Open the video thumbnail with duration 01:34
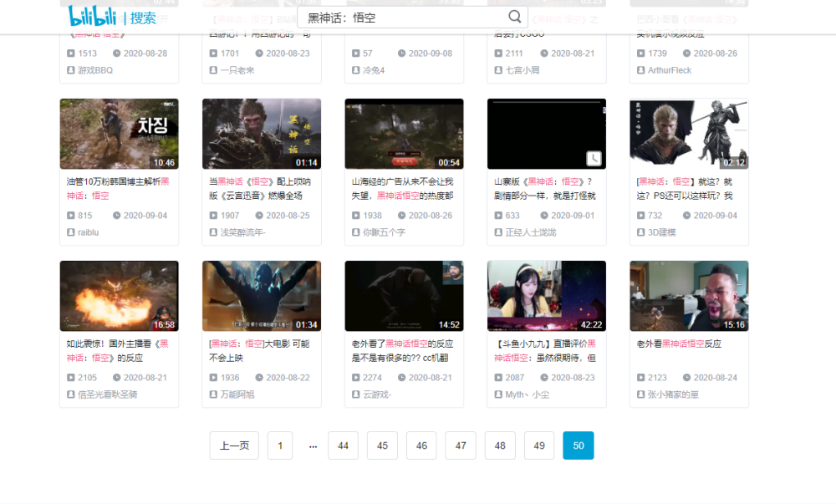This screenshot has width=836, height=504. (262, 296)
